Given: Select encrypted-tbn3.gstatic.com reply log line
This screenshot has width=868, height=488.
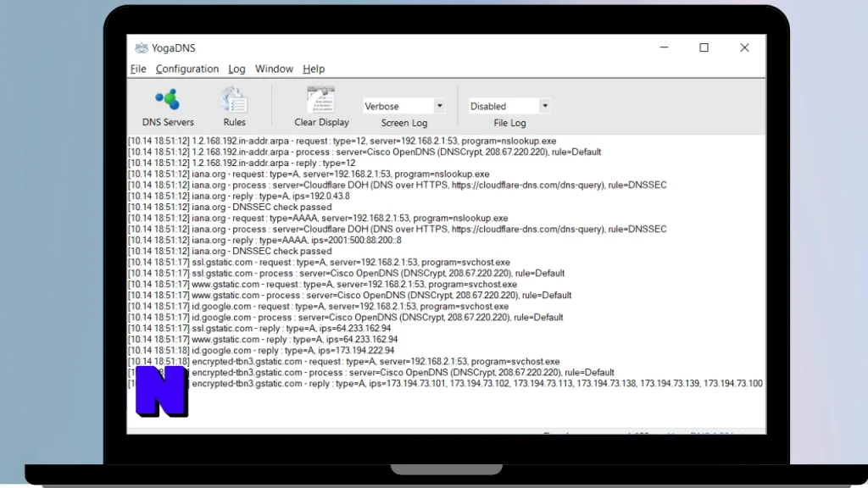Looking at the screenshot, I should (445, 384).
